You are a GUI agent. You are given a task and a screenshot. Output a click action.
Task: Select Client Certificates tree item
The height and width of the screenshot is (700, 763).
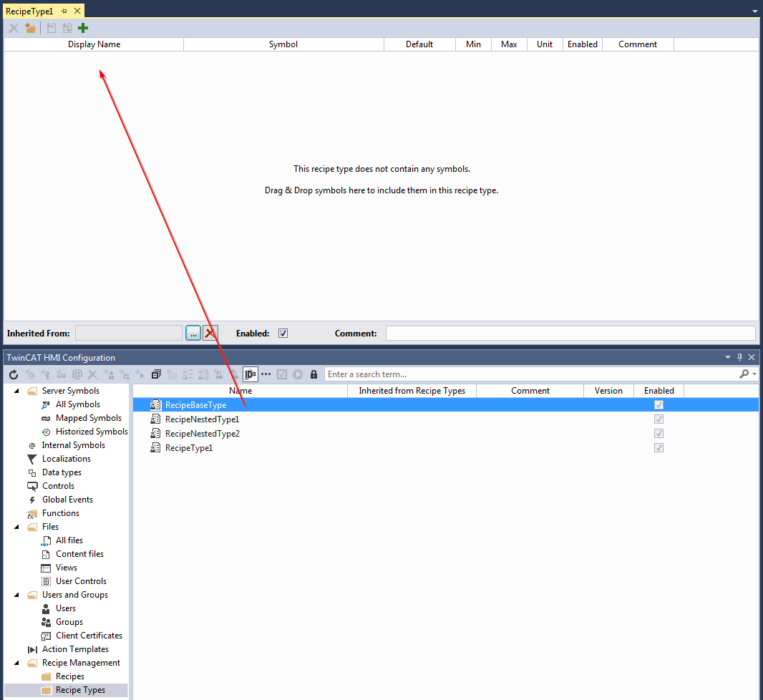click(89, 636)
